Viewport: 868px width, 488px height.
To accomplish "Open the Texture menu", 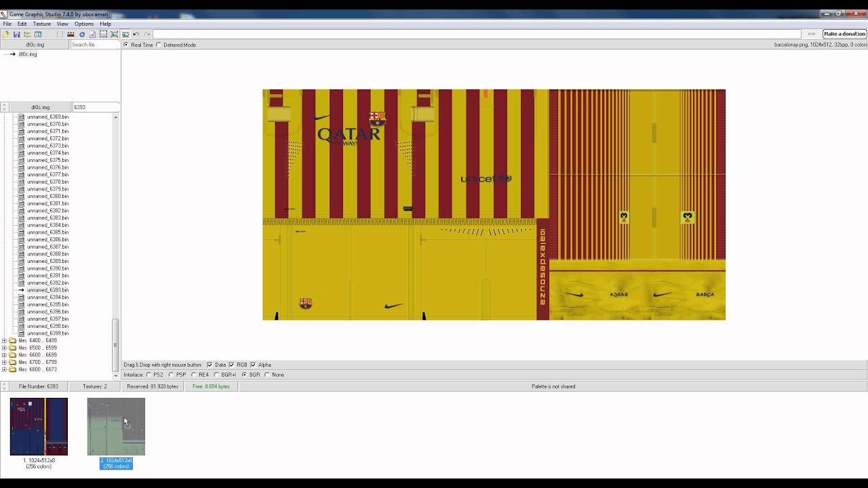I will pos(42,24).
